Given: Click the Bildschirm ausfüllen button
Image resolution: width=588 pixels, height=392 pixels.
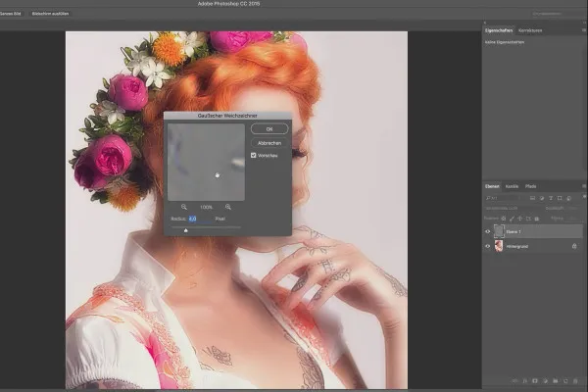Looking at the screenshot, I should pos(50,14).
